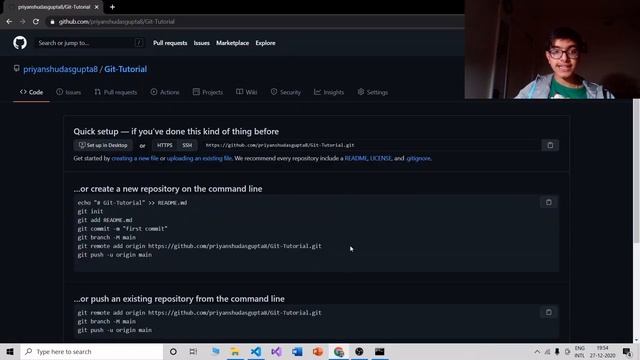Follow 'uploading an existing file' link
The height and width of the screenshot is (360, 640).
pyautogui.click(x=199, y=158)
